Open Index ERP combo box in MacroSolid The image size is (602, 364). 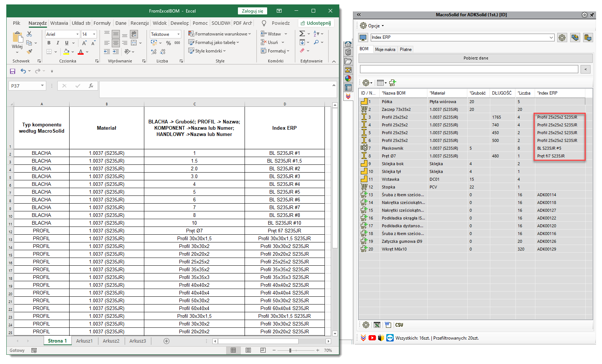[463, 37]
